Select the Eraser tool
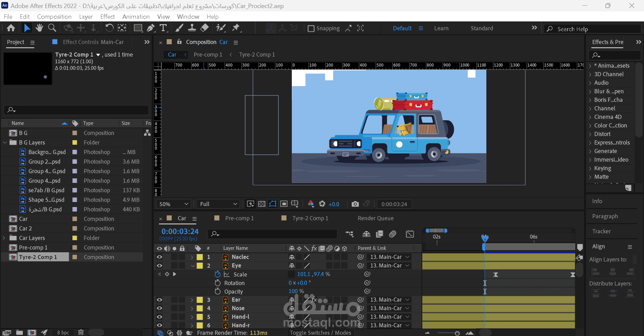The image size is (644, 336). point(205,28)
